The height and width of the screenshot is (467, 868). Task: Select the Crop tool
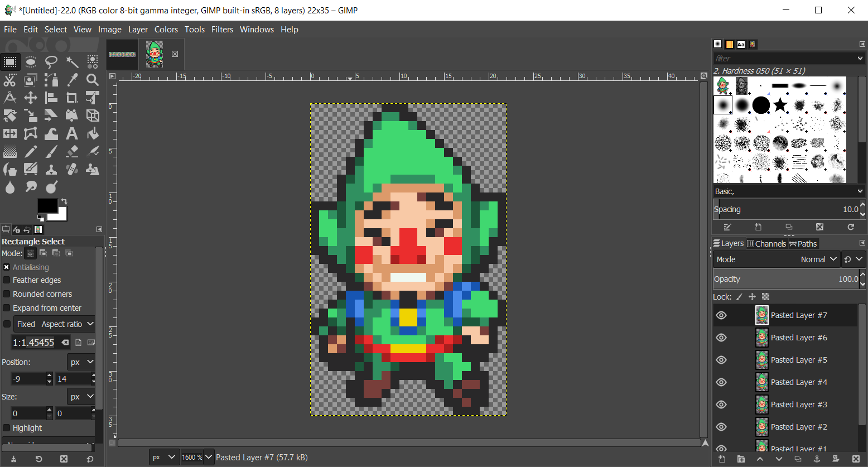tap(72, 98)
